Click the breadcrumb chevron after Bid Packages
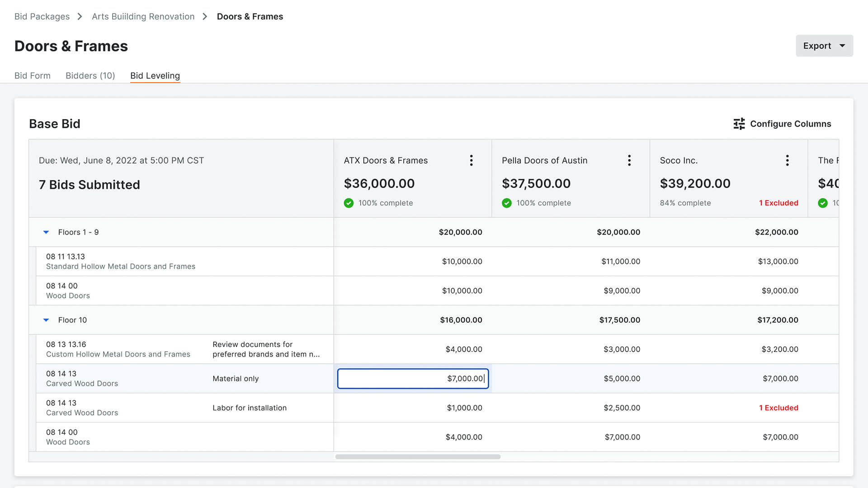The image size is (868, 488). (x=80, y=16)
